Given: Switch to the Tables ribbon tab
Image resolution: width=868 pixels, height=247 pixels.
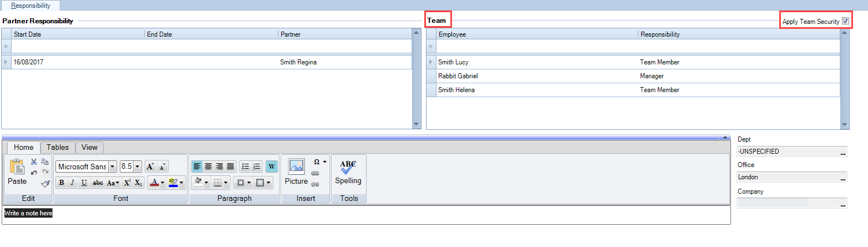Looking at the screenshot, I should pos(58,147).
